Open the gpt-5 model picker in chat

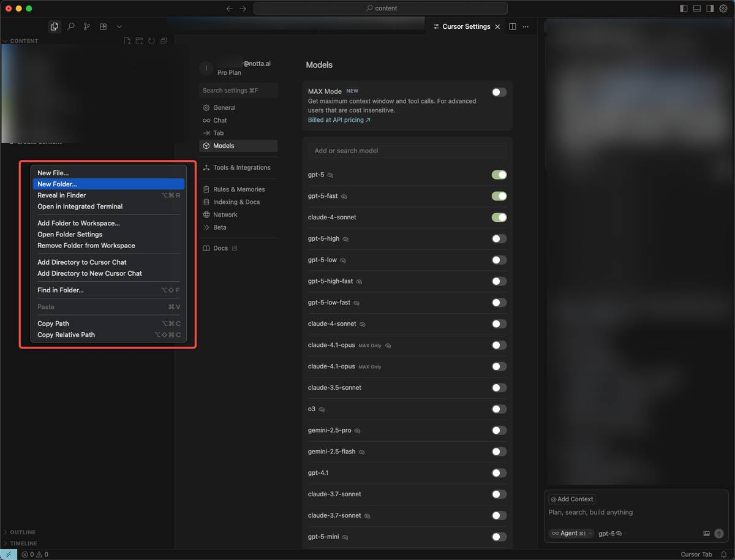click(610, 534)
